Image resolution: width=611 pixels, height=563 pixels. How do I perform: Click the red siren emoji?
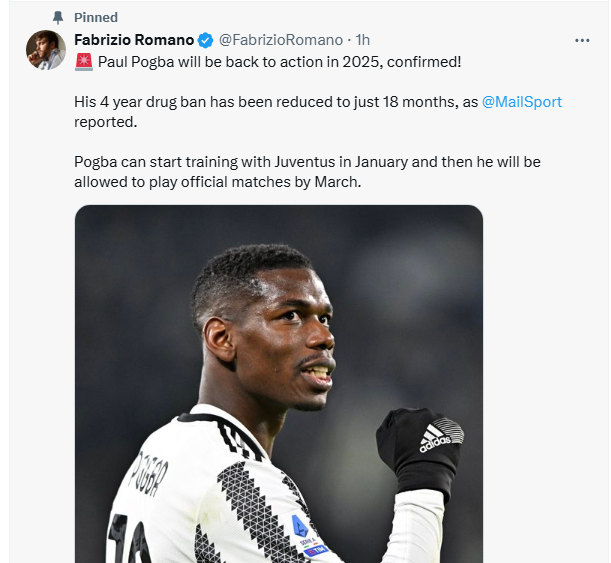(x=84, y=62)
